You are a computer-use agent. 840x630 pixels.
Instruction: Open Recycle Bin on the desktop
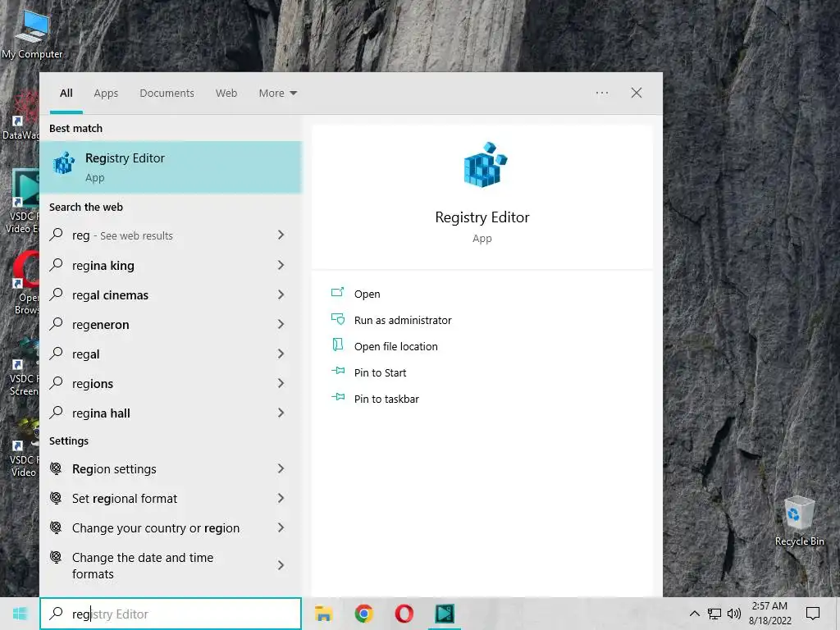pos(799,521)
